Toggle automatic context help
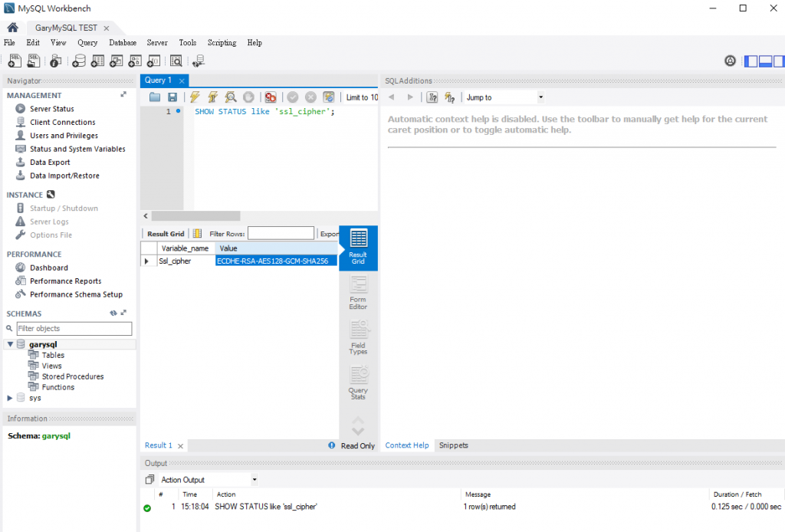The width and height of the screenshot is (785, 532). click(449, 97)
